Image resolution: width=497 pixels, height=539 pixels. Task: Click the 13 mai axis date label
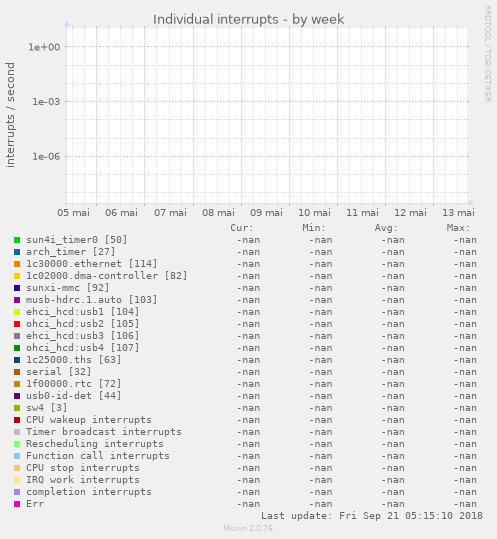pos(458,213)
